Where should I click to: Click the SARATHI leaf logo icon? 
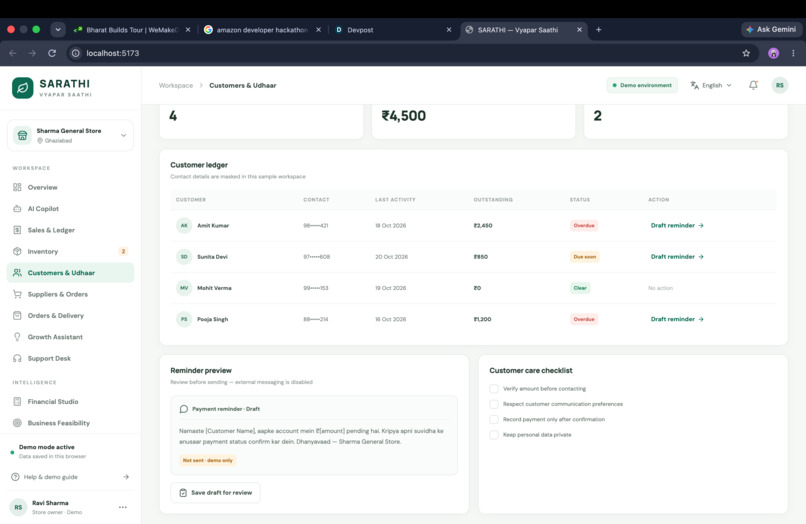(x=23, y=88)
